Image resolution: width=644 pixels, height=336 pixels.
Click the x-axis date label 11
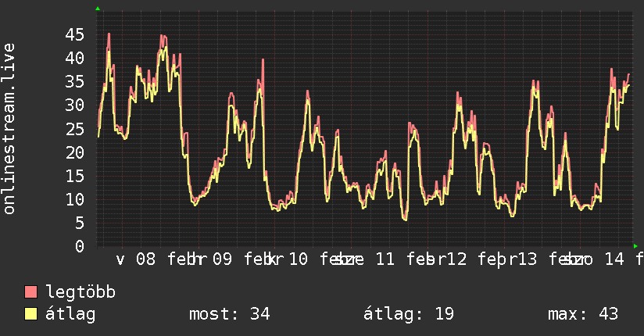click(385, 259)
